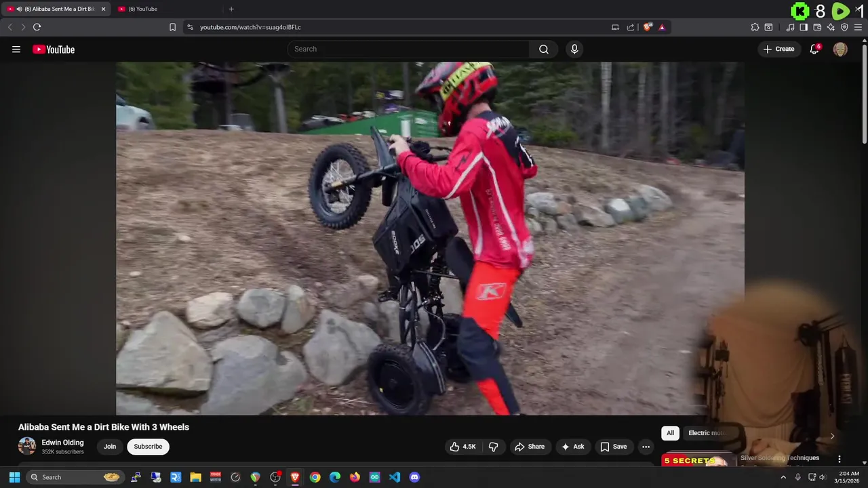The height and width of the screenshot is (488, 868).
Task: Switch to the Alibaba dirt bike tab
Action: (54, 9)
